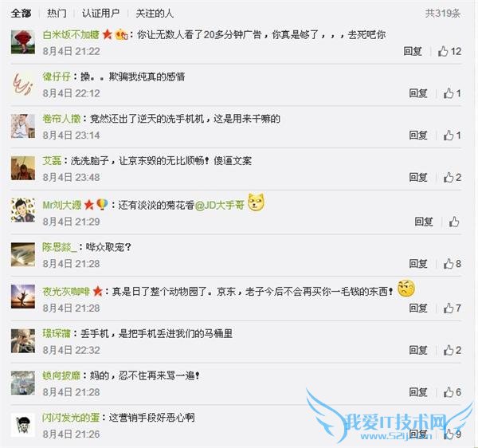
Task: Reply to the 哗众取宠 comment
Action: coord(418,264)
